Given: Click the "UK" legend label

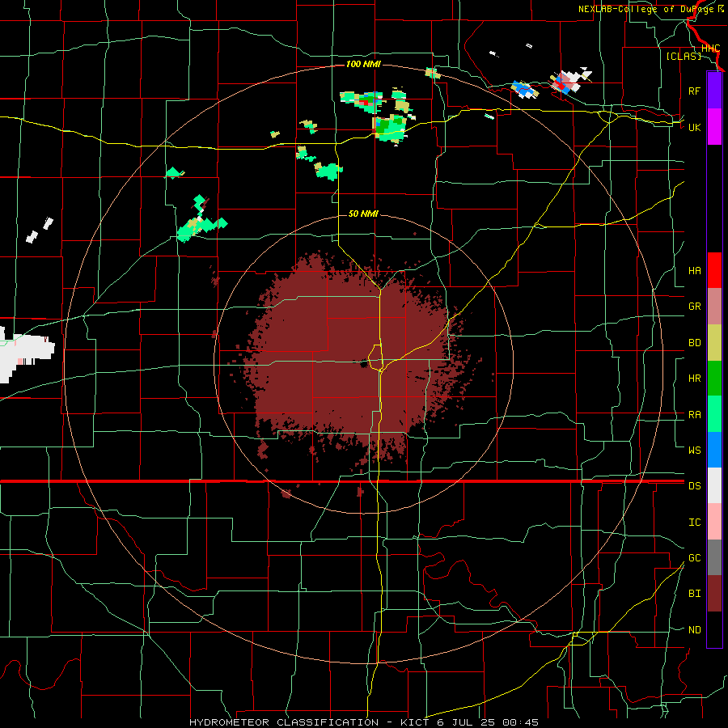Looking at the screenshot, I should pos(694,127).
